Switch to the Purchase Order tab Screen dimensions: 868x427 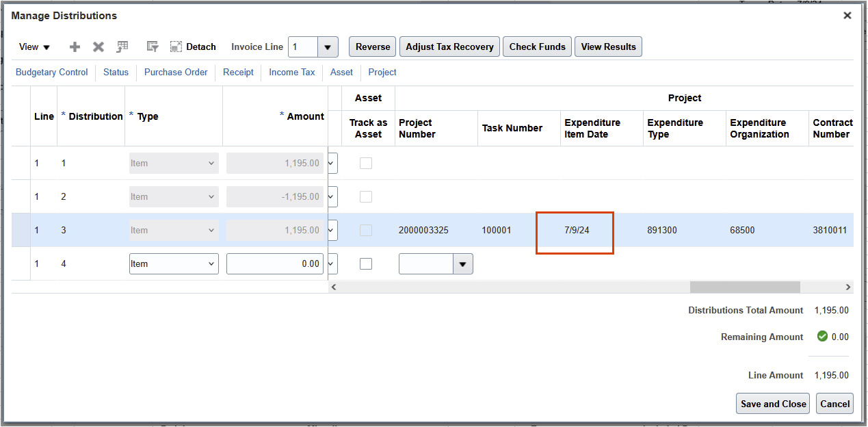pyautogui.click(x=175, y=72)
